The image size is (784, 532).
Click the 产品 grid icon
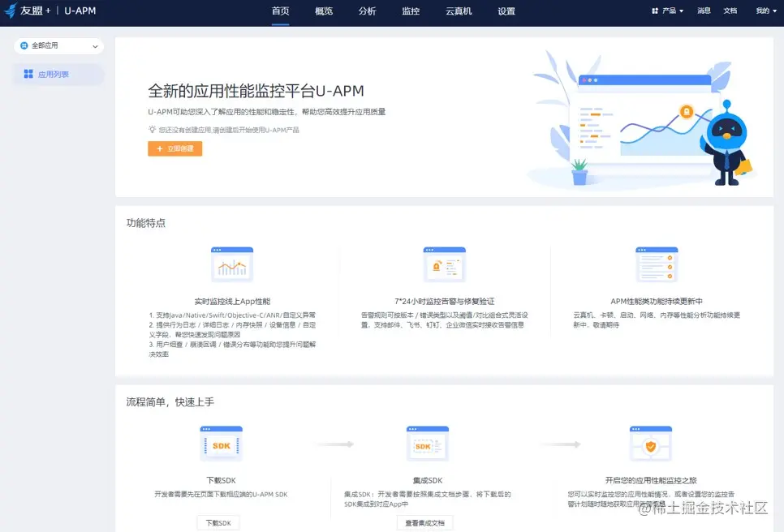(x=655, y=11)
